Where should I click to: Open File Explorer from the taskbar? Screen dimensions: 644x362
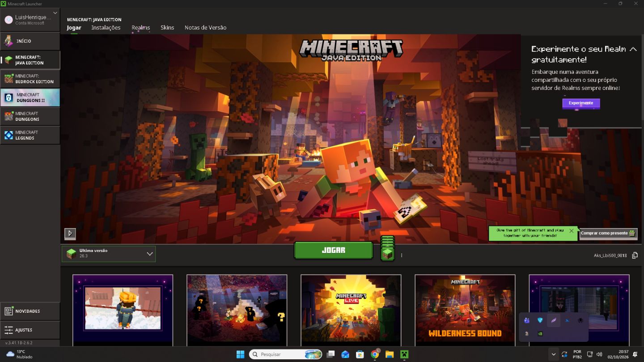(x=390, y=354)
